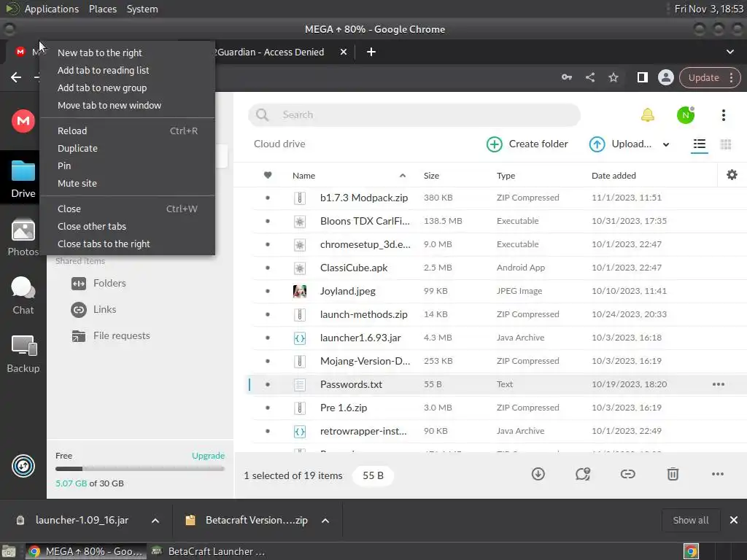Open Chrome profile avatar
This screenshot has height=560, width=747.
(x=665, y=77)
